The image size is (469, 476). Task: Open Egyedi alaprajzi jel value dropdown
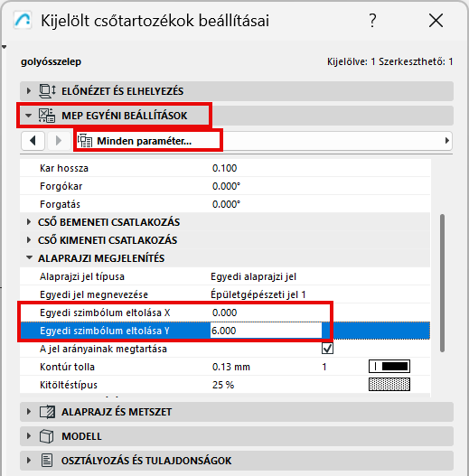[x=253, y=276]
